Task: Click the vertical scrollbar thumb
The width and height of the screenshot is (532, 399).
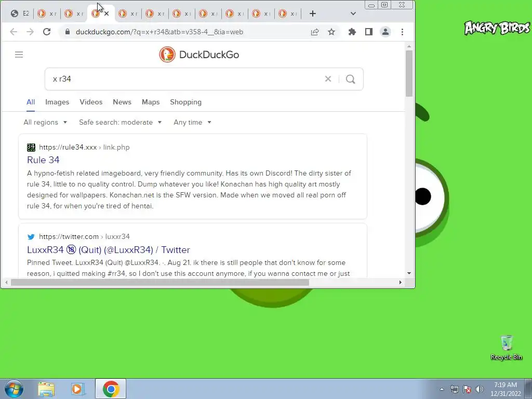Action: pyautogui.click(x=409, y=73)
